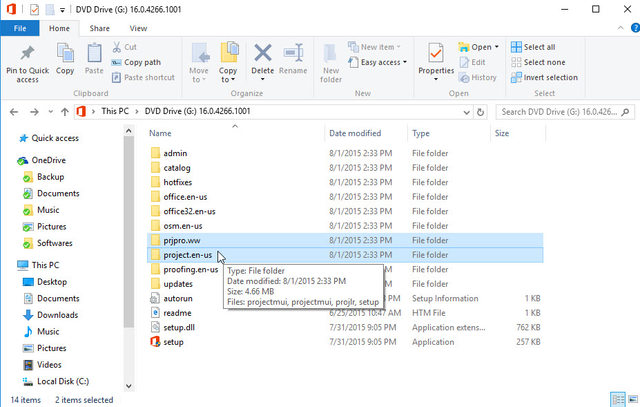The width and height of the screenshot is (640, 407).
Task: Click navigation pane scrollbar up arrow
Action: pos(129,131)
